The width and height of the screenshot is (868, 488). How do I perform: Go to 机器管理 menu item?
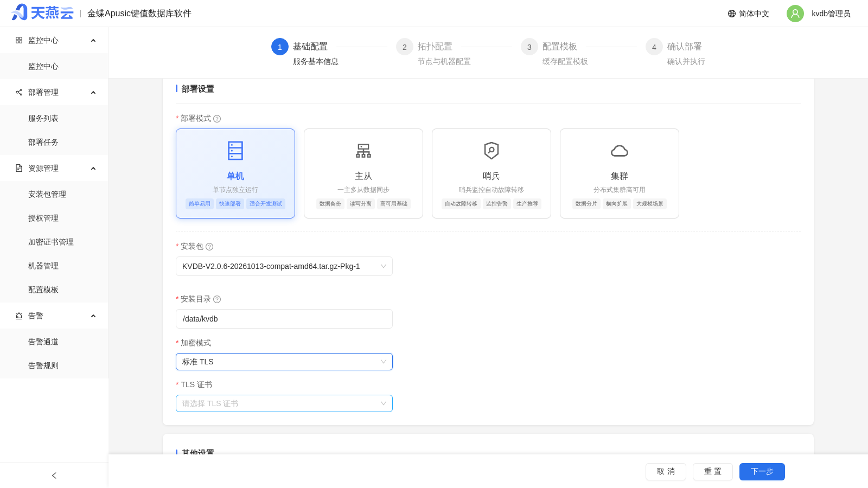coord(54,266)
